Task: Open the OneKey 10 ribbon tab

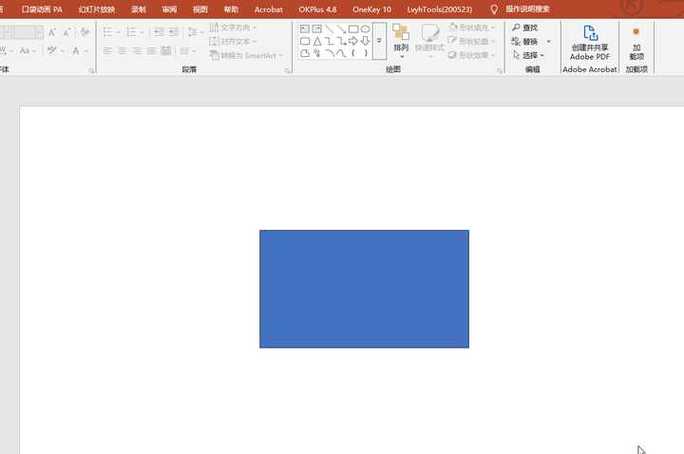Action: tap(372, 9)
